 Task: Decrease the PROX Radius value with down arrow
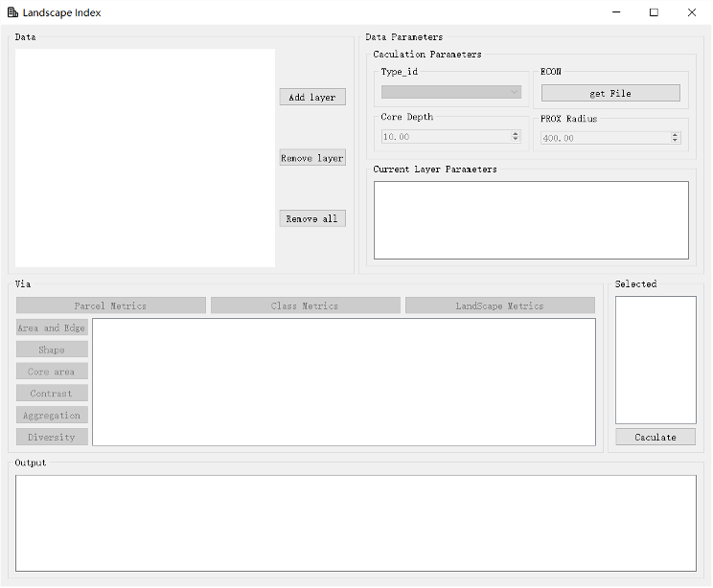click(x=675, y=141)
